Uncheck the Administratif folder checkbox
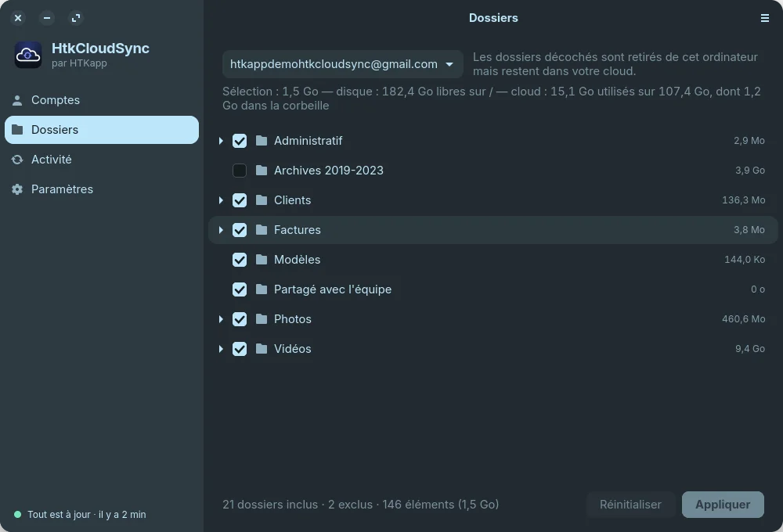783x532 pixels. 240,141
